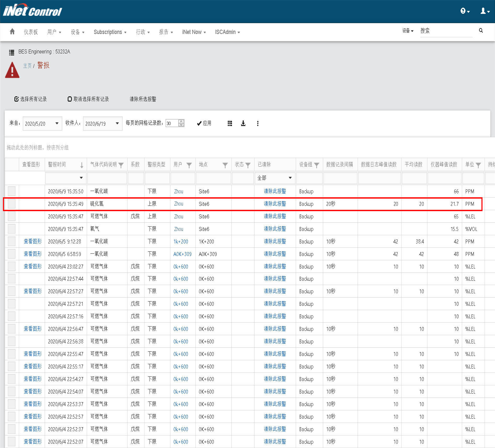This screenshot has width=495, height=448.
Task: Click the search magnifier icon
Action: coord(481,31)
